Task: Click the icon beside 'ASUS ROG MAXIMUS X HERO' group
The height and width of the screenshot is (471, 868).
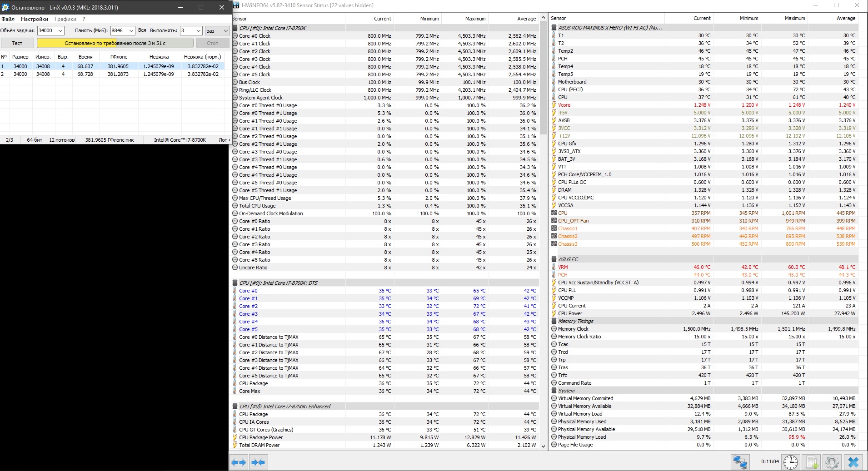Action: point(554,28)
